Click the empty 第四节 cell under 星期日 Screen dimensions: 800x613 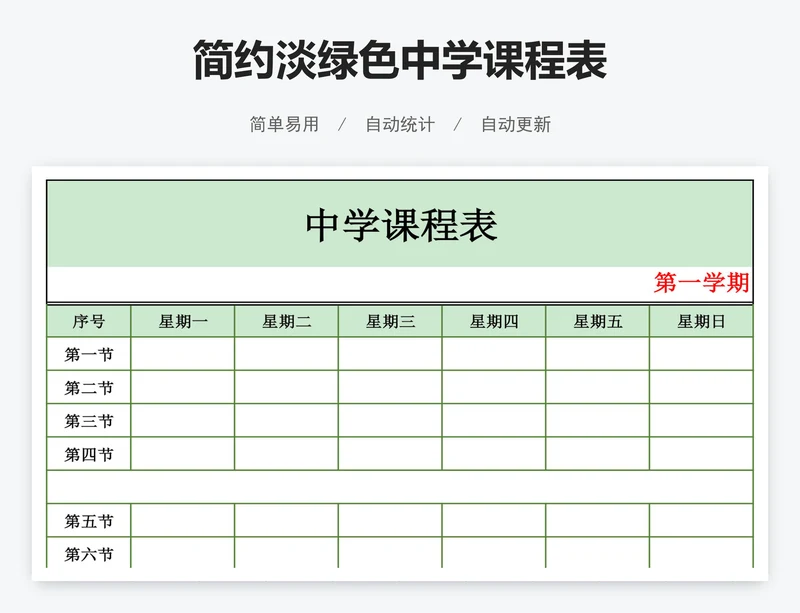701,454
